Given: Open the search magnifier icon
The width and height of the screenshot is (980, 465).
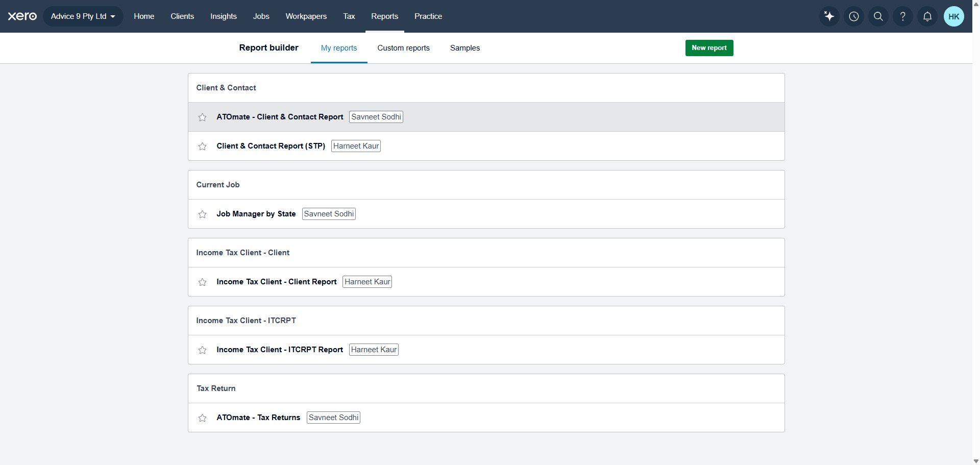Looking at the screenshot, I should (878, 16).
